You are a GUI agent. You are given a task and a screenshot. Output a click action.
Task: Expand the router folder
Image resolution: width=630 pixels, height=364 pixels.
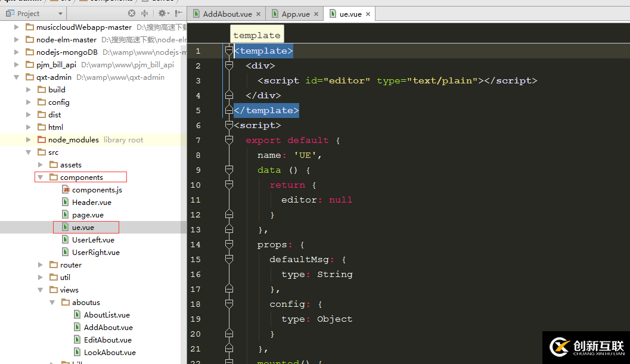point(40,265)
